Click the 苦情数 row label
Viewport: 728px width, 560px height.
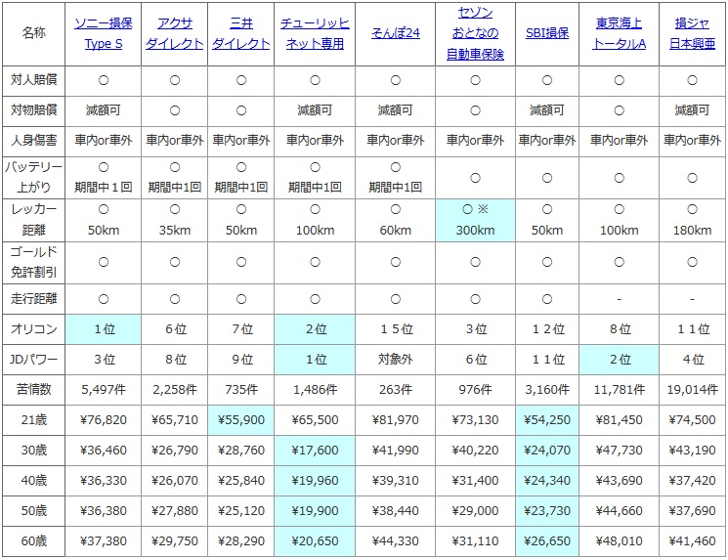33,390
